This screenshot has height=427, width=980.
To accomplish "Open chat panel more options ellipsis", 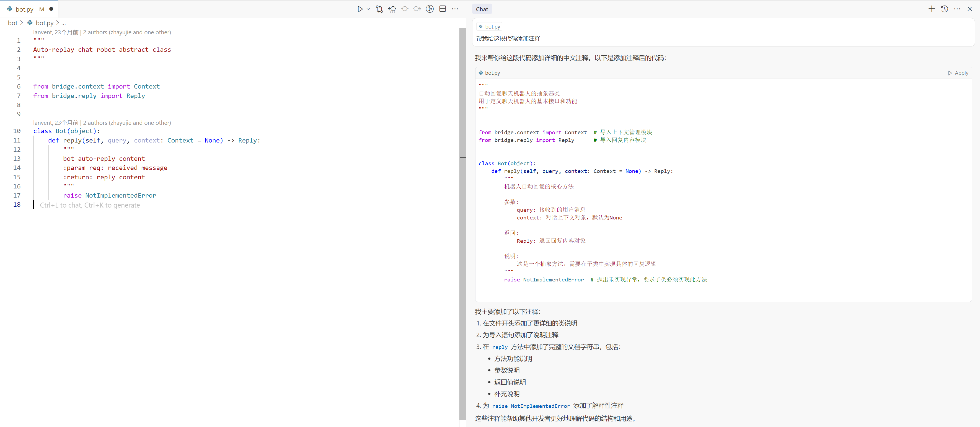I will coord(957,9).
